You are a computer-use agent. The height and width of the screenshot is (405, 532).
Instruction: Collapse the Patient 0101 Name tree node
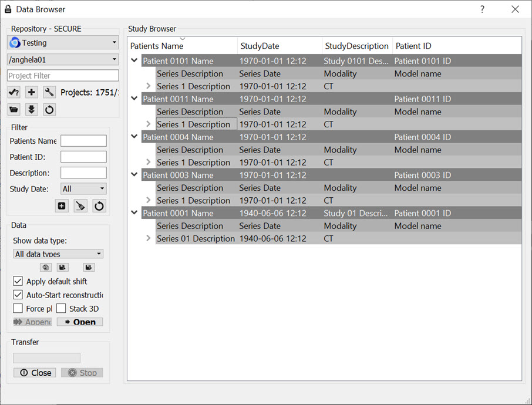[x=134, y=60]
